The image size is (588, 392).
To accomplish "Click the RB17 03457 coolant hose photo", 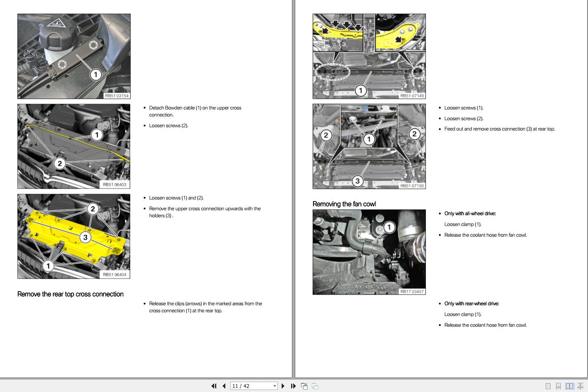I will click(x=369, y=252).
